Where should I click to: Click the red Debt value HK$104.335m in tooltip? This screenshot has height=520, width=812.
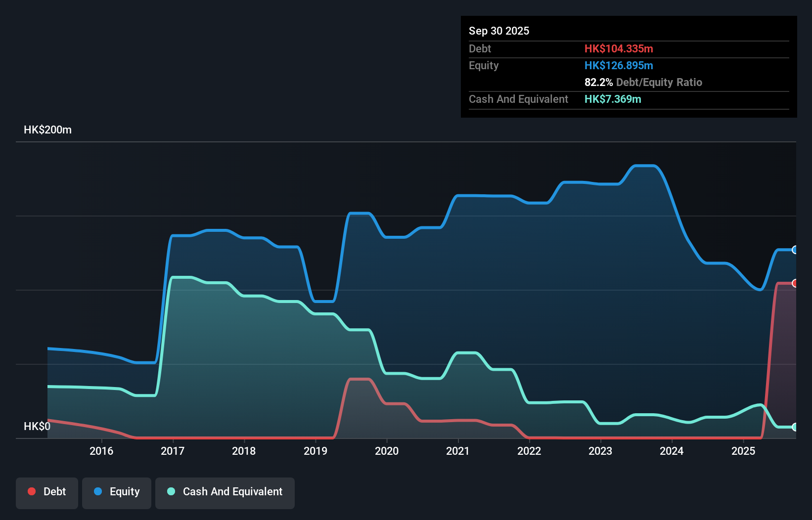(x=619, y=48)
